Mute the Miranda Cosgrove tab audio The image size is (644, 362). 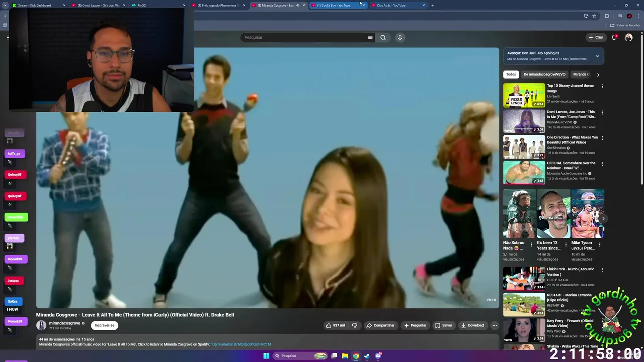pos(297,5)
